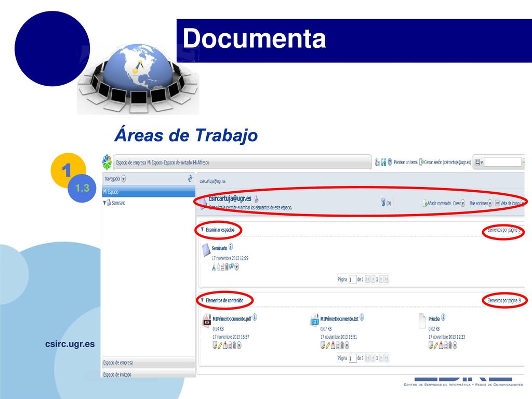Click the TXT file icon of MIPrimerDocumento.txt
The image size is (532, 399).
click(314, 320)
